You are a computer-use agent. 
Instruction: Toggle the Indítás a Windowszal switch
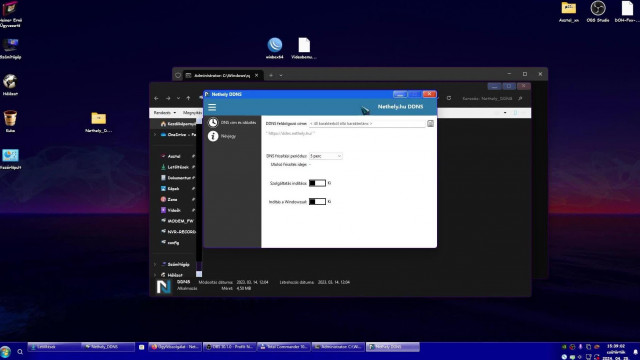tap(317, 202)
